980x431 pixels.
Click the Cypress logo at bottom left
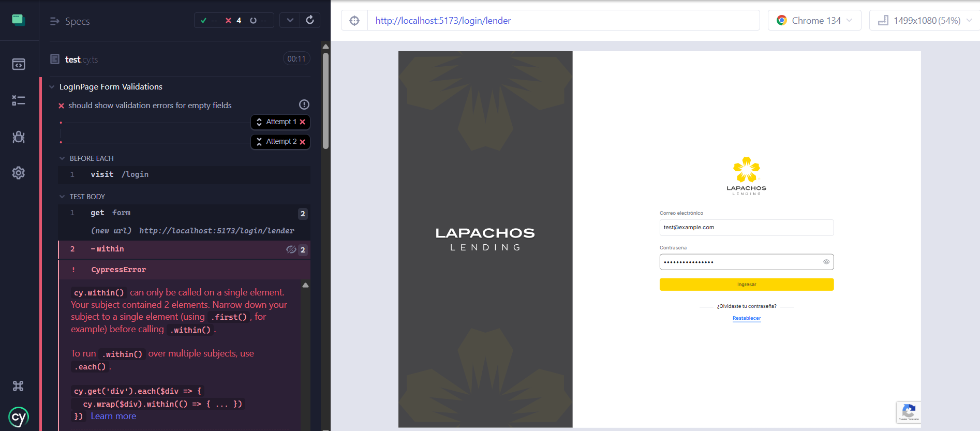pyautogui.click(x=19, y=417)
